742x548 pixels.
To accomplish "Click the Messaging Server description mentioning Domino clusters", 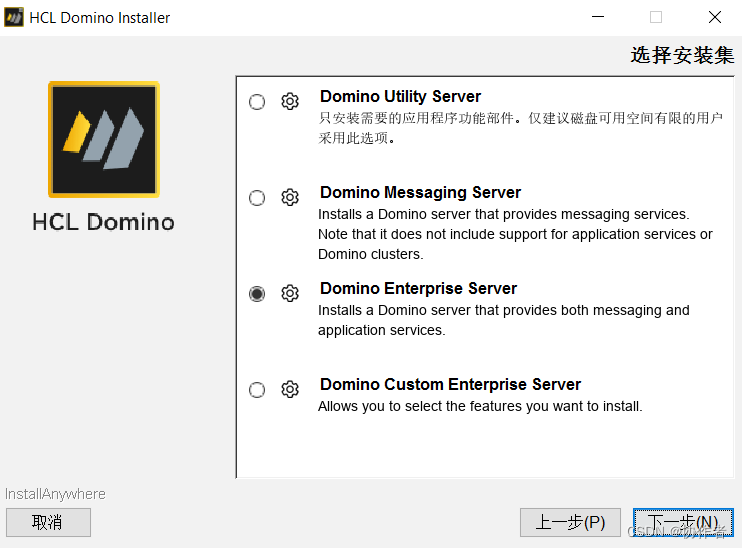I will coord(515,234).
